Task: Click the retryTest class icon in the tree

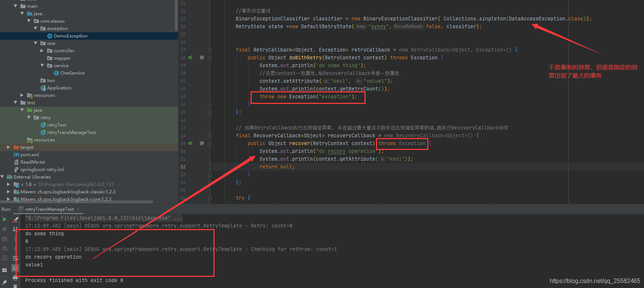Action: [x=43, y=125]
